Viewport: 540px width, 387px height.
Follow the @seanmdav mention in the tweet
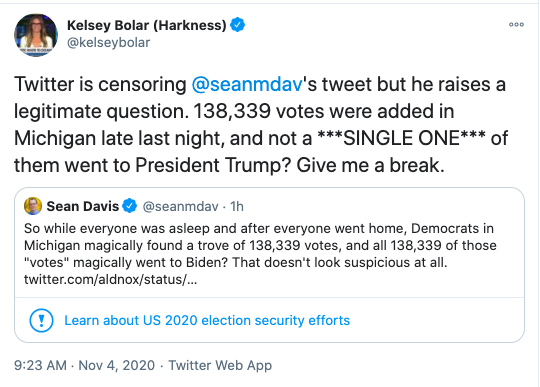[247, 84]
